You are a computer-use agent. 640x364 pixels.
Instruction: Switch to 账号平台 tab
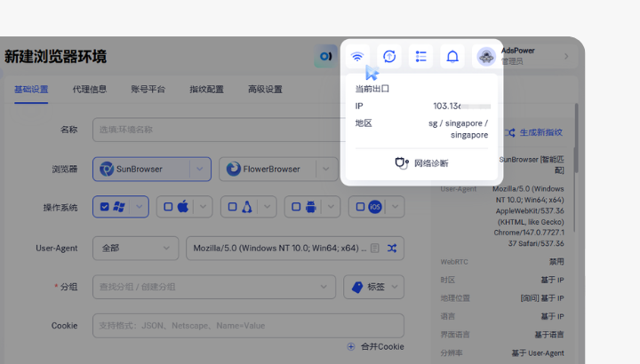tap(148, 90)
